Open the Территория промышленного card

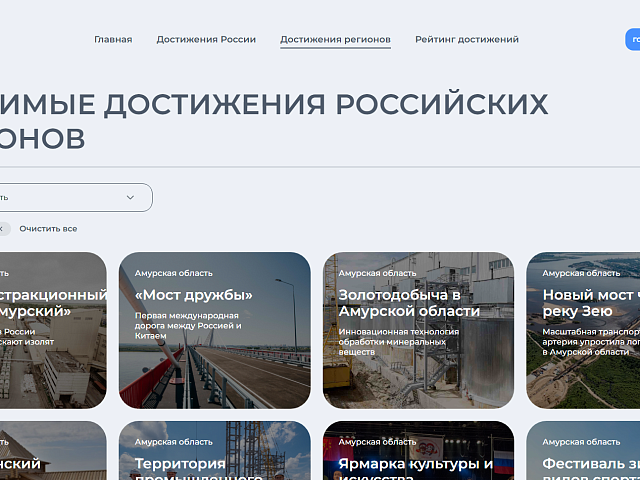215,451
